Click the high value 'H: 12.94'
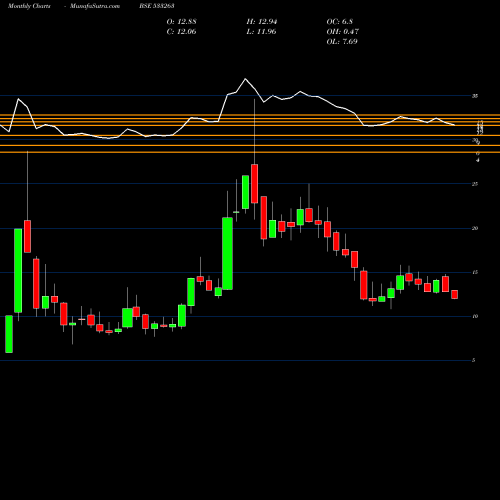Viewport: 500px width, 500px height. tap(262, 22)
